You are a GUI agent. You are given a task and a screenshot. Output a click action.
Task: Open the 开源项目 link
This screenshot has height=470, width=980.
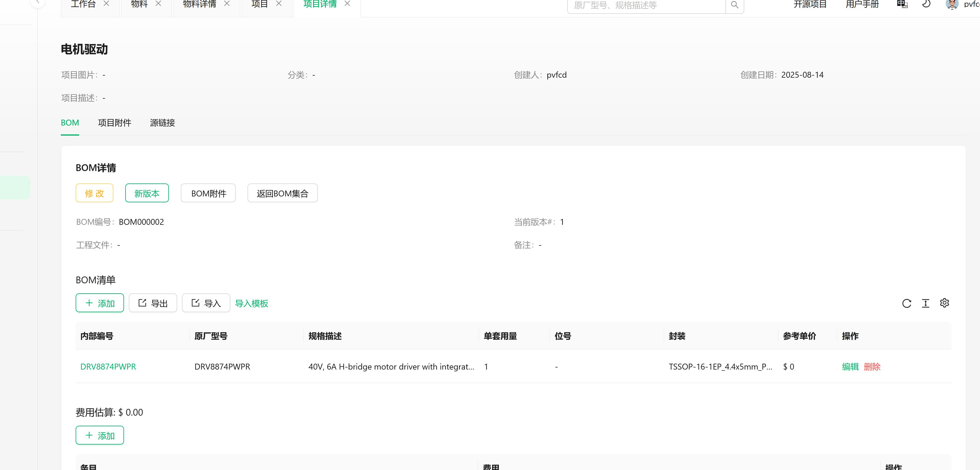coord(810,4)
